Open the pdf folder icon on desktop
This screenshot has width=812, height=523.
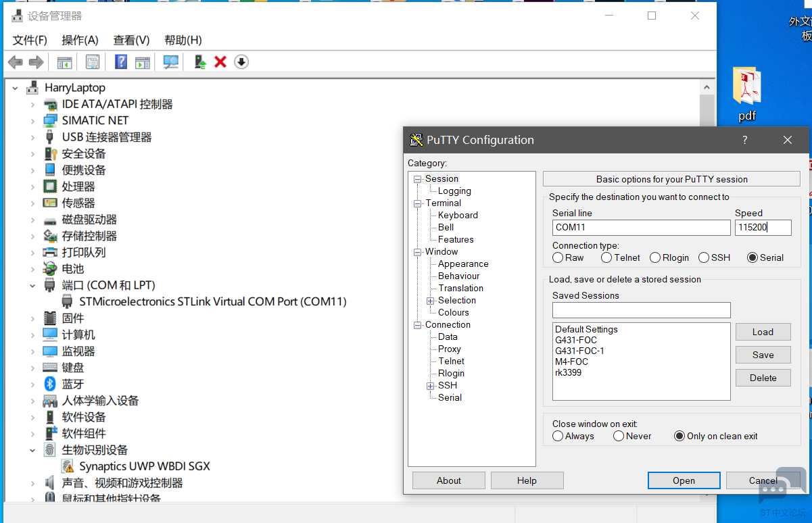747,86
